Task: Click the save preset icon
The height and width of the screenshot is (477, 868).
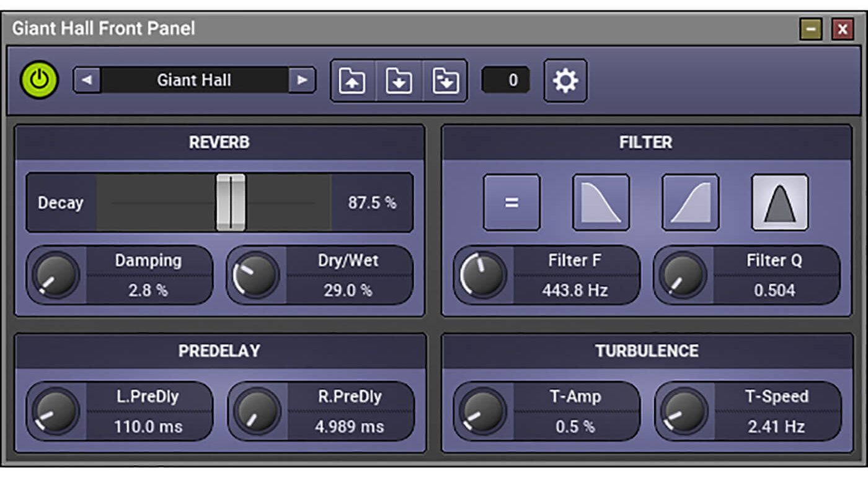Action: click(x=399, y=81)
